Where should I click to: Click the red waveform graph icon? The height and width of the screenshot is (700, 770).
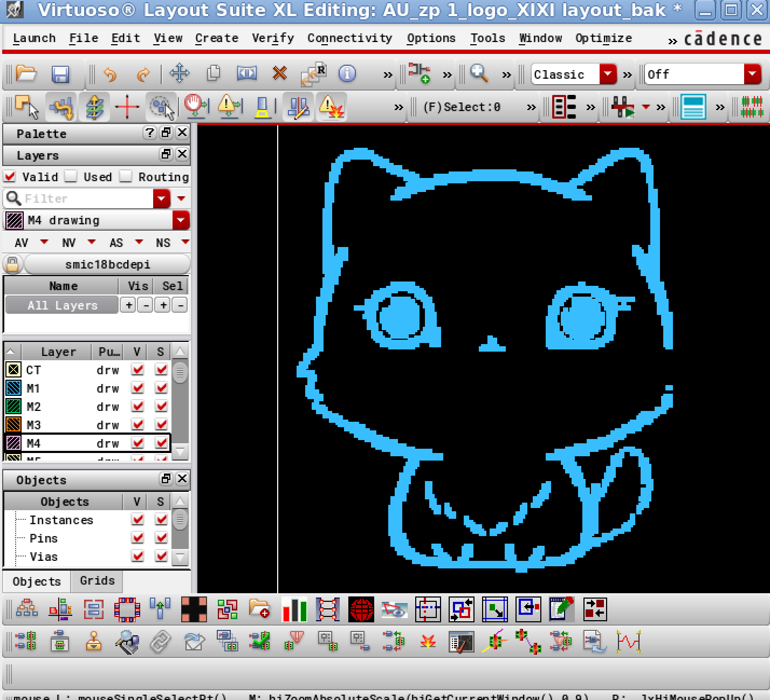pyautogui.click(x=629, y=642)
